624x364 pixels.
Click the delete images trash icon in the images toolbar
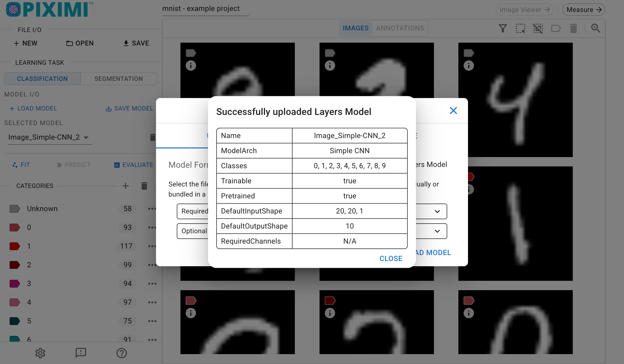click(x=574, y=28)
